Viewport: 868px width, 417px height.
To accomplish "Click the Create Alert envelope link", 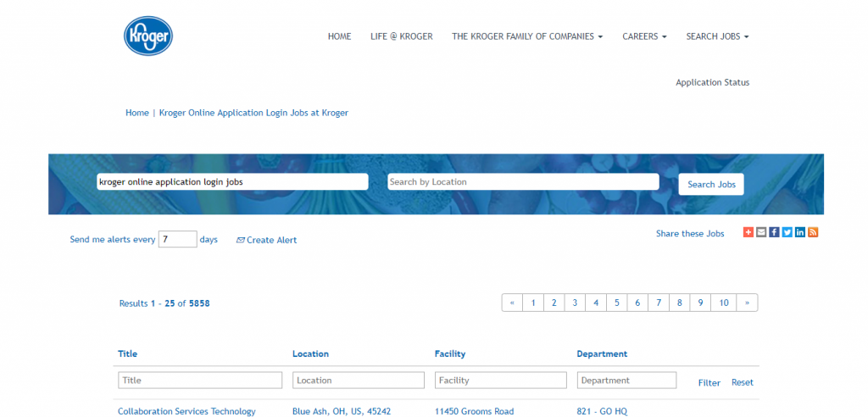I will coord(266,240).
